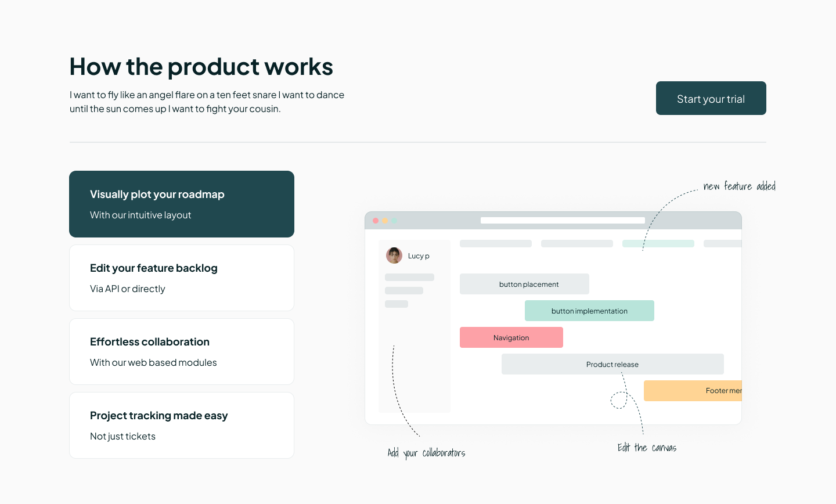Click the green window dot in mockup

point(394,221)
